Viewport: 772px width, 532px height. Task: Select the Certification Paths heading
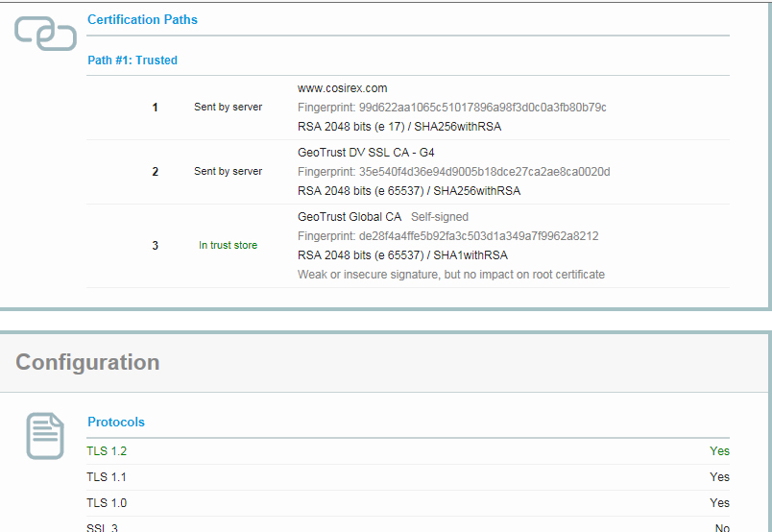[x=142, y=19]
